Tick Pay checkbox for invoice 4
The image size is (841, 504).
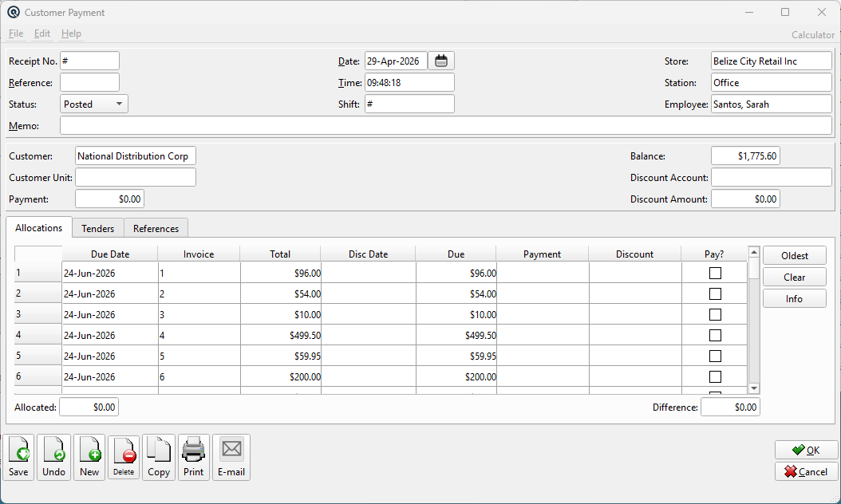(715, 336)
